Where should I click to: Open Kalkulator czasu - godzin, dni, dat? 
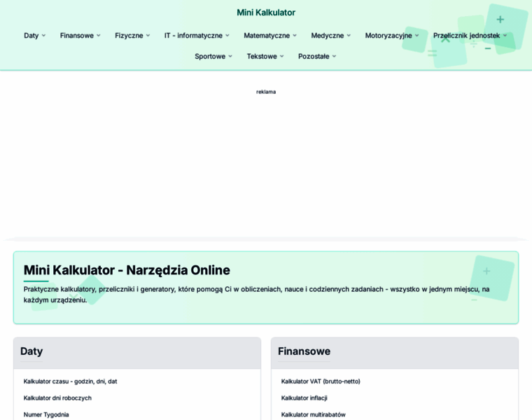[71, 381]
